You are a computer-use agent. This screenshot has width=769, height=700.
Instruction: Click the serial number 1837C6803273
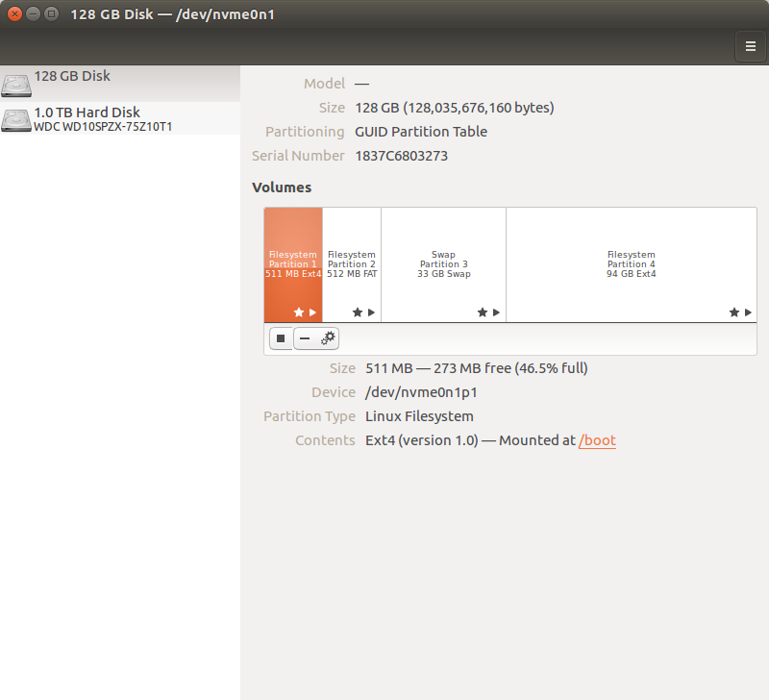(x=401, y=156)
